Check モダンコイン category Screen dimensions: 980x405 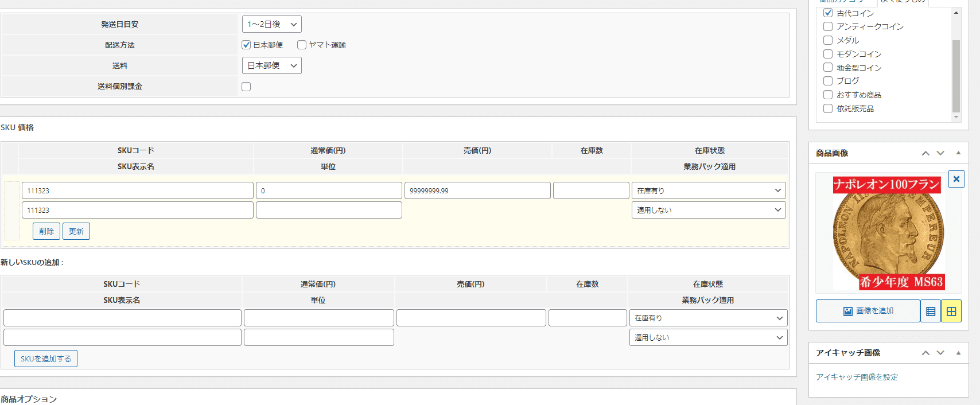click(828, 54)
